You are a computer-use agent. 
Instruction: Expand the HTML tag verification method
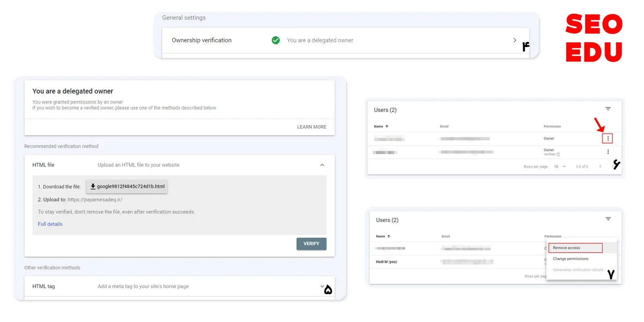322,286
